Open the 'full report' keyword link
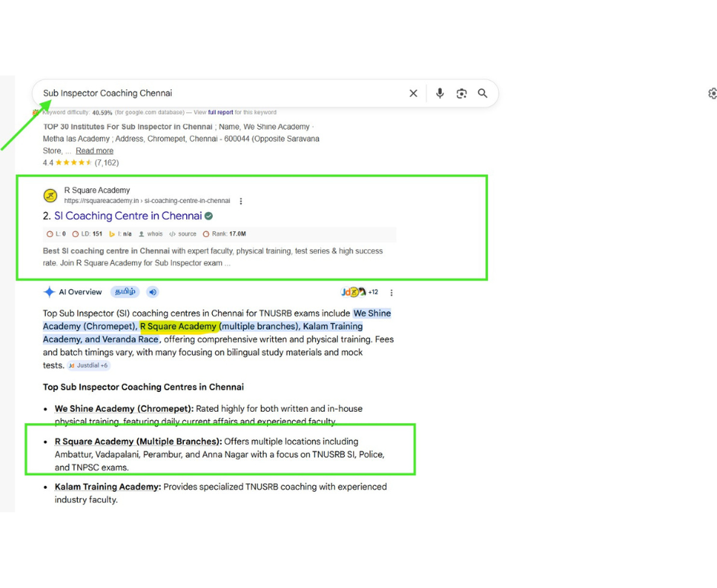 (x=220, y=112)
